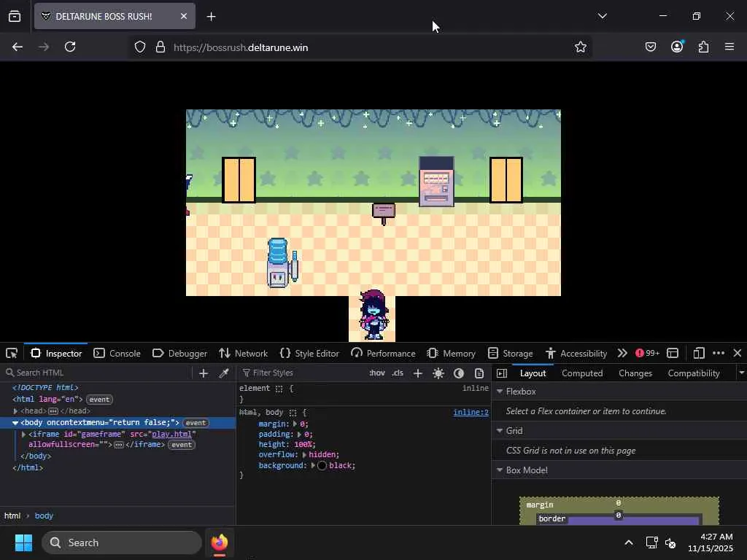The image size is (747, 560).
Task: Switch to the Inspector tab
Action: coord(56,354)
